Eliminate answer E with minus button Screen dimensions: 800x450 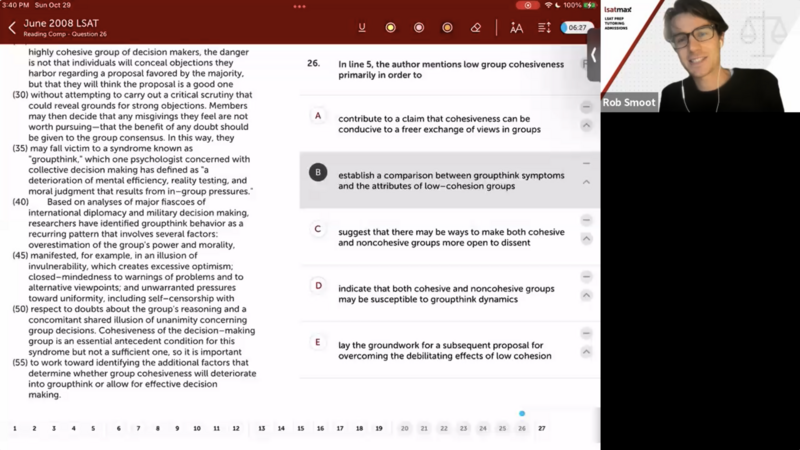point(586,333)
